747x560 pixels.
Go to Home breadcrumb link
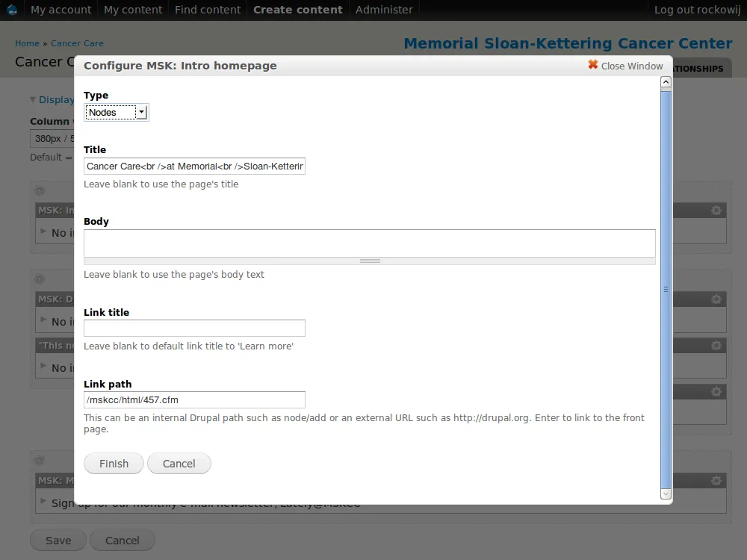coord(27,43)
